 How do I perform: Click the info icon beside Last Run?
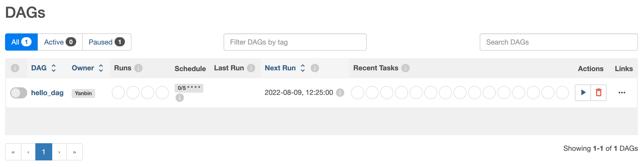[x=251, y=68]
